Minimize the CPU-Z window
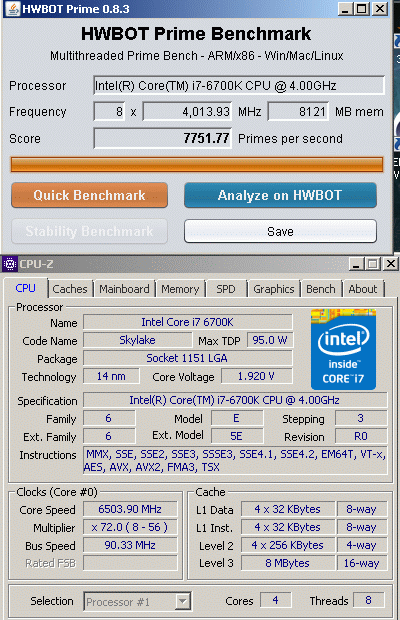 coord(356,264)
